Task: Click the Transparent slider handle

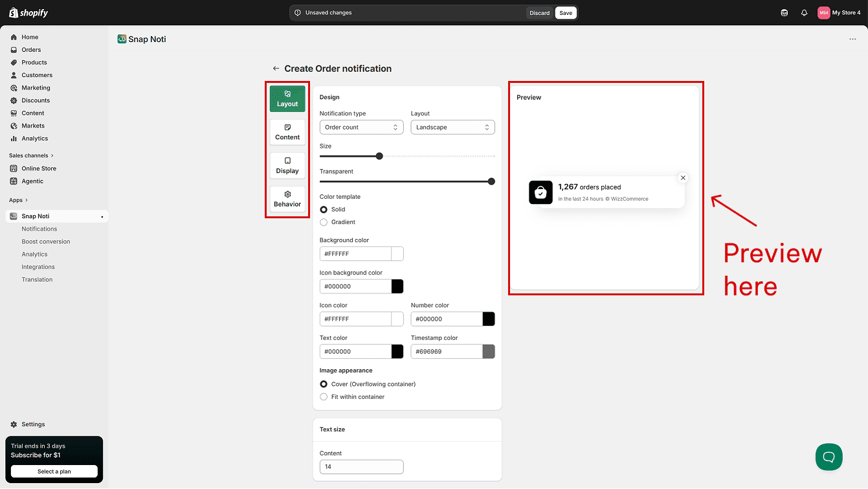Action: pyautogui.click(x=491, y=181)
